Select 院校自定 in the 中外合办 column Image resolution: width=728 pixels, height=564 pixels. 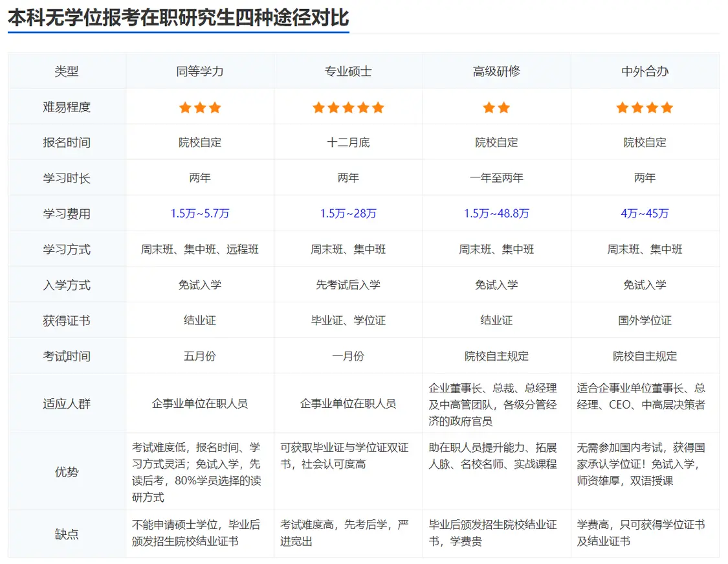(645, 142)
